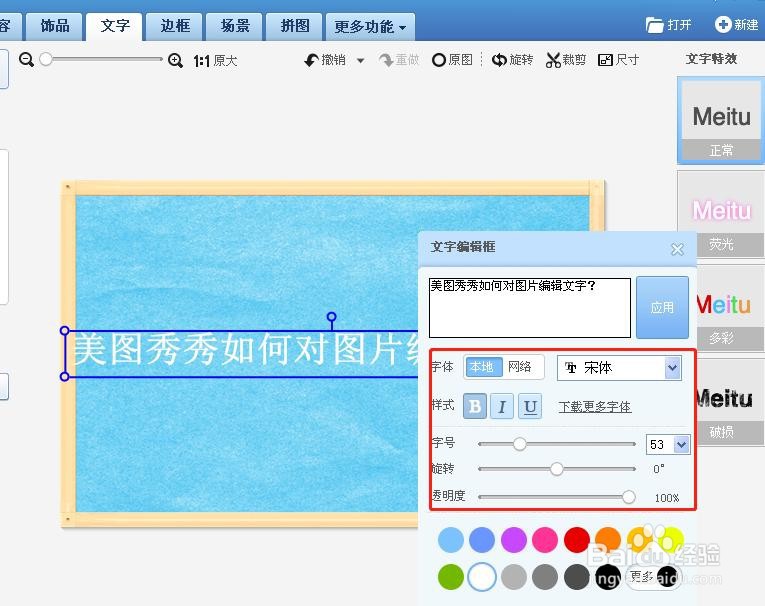Switch to the 拼图 tab

[x=295, y=26]
